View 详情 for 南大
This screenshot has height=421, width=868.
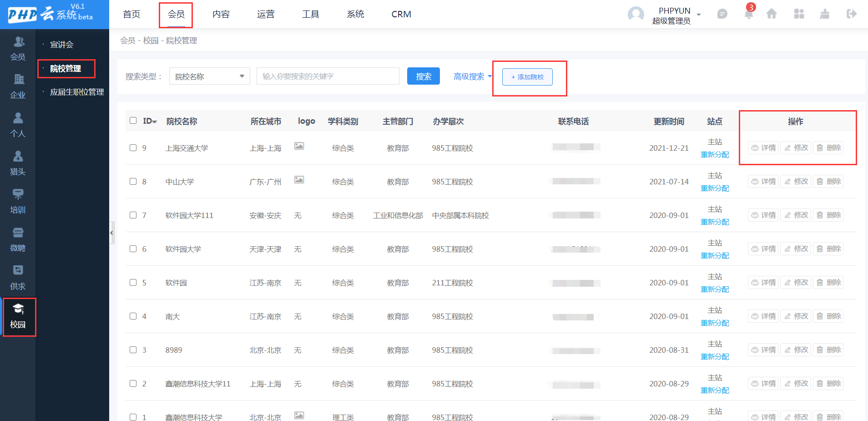763,316
